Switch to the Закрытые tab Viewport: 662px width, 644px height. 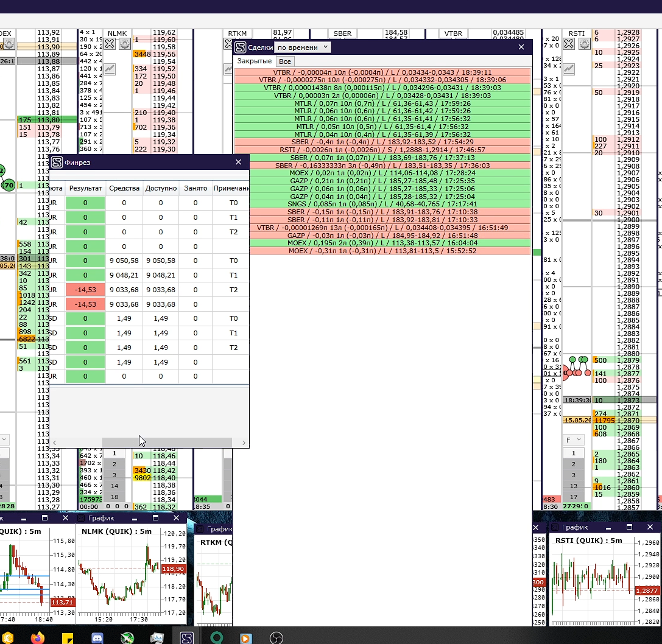tap(255, 61)
